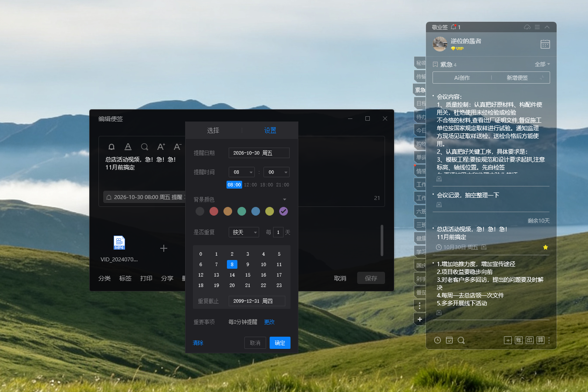Click the bell reminder icon in note editor toolbar

(x=112, y=147)
